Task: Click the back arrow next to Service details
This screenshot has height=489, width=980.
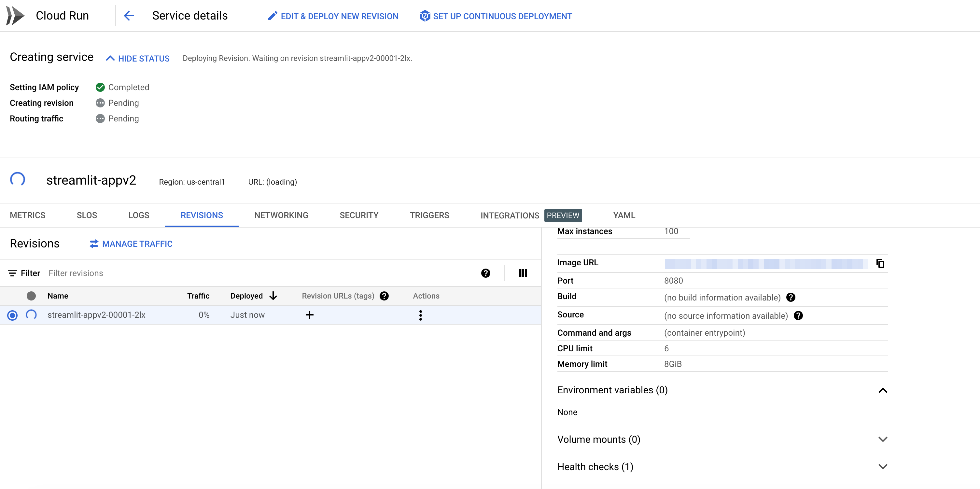Action: 129,16
